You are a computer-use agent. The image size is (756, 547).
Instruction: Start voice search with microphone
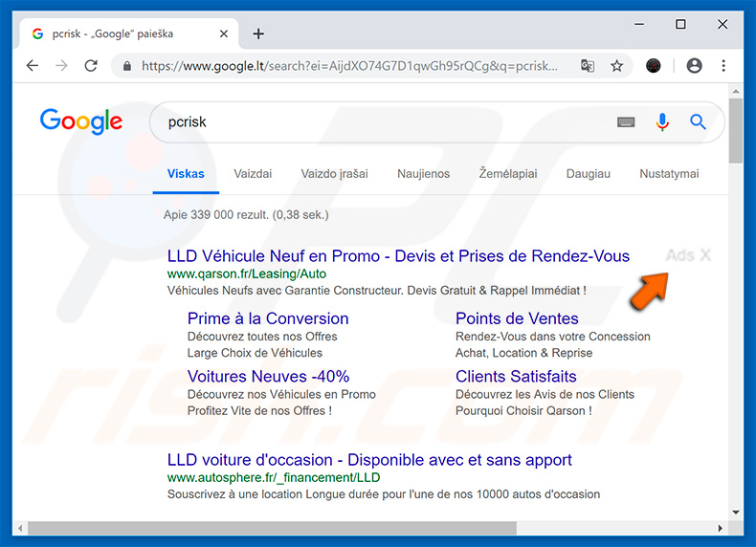pyautogui.click(x=662, y=122)
